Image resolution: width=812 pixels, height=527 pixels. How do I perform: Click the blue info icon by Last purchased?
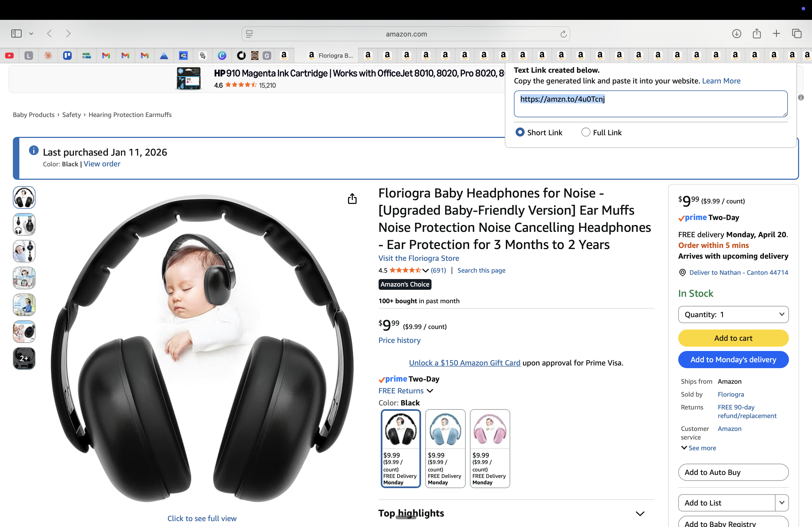34,150
